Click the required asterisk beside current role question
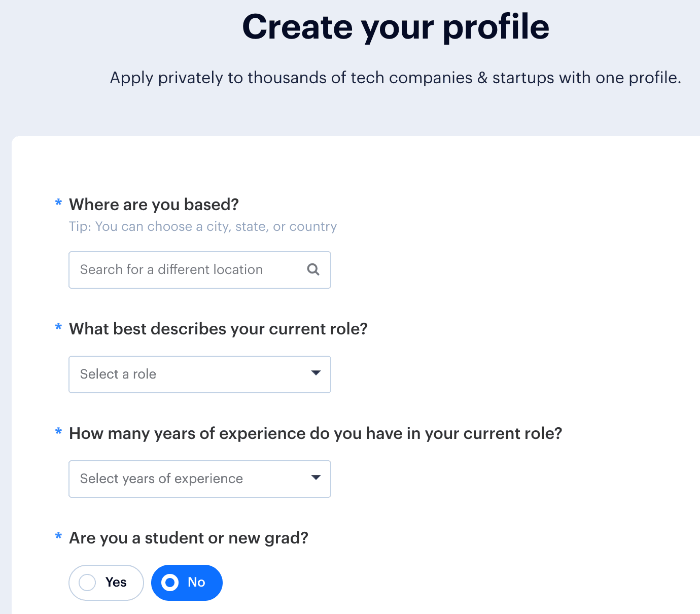This screenshot has width=700, height=614. 58,328
